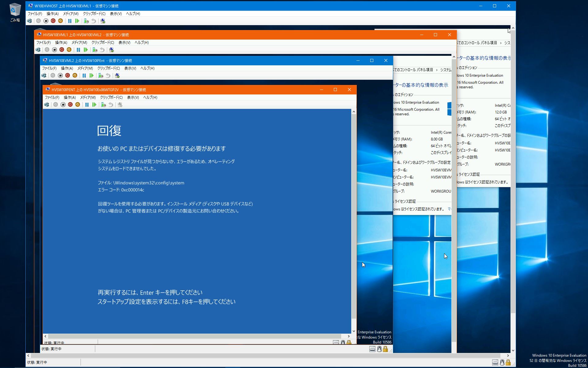Minimize the HVSW10IPEnt connection window

tap(358, 60)
